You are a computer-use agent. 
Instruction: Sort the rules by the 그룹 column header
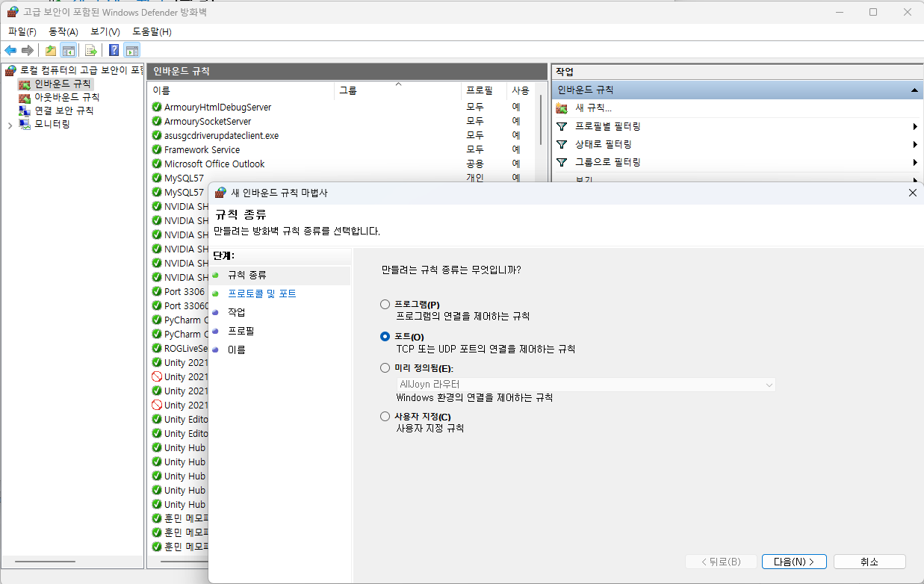click(x=399, y=90)
